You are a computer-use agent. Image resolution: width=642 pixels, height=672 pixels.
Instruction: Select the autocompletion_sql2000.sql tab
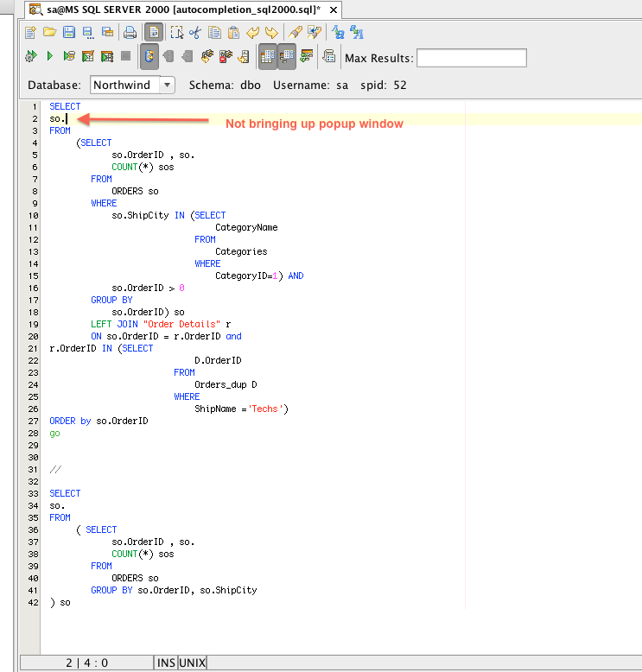coord(183,10)
